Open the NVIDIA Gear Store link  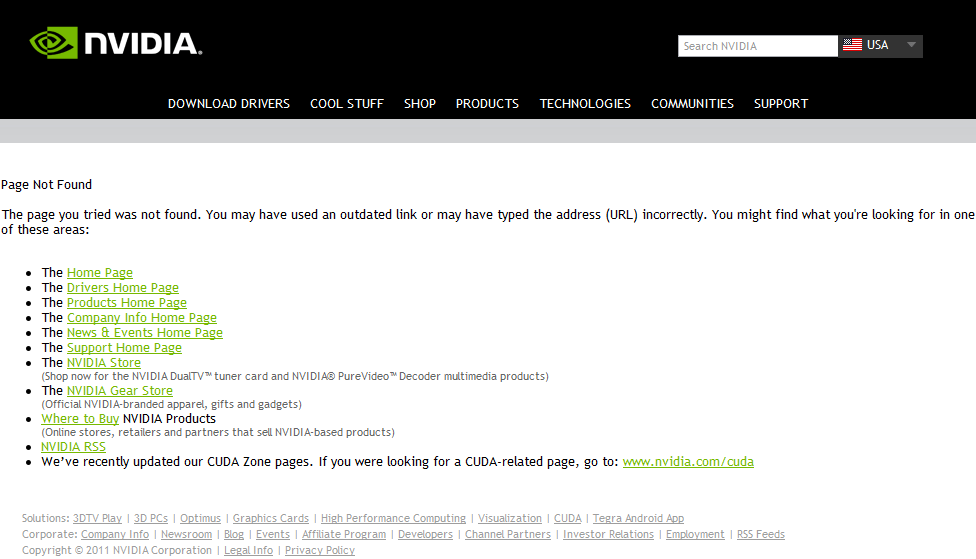click(120, 390)
